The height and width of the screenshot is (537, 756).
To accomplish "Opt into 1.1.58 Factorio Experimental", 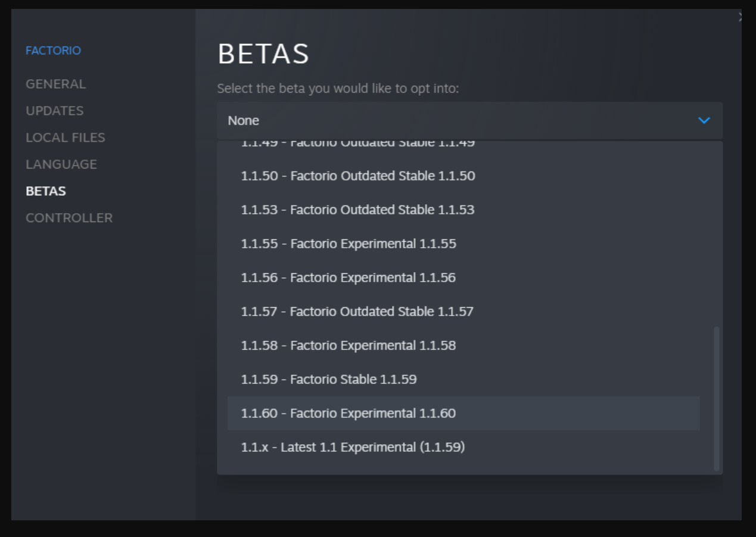I will 463,345.
